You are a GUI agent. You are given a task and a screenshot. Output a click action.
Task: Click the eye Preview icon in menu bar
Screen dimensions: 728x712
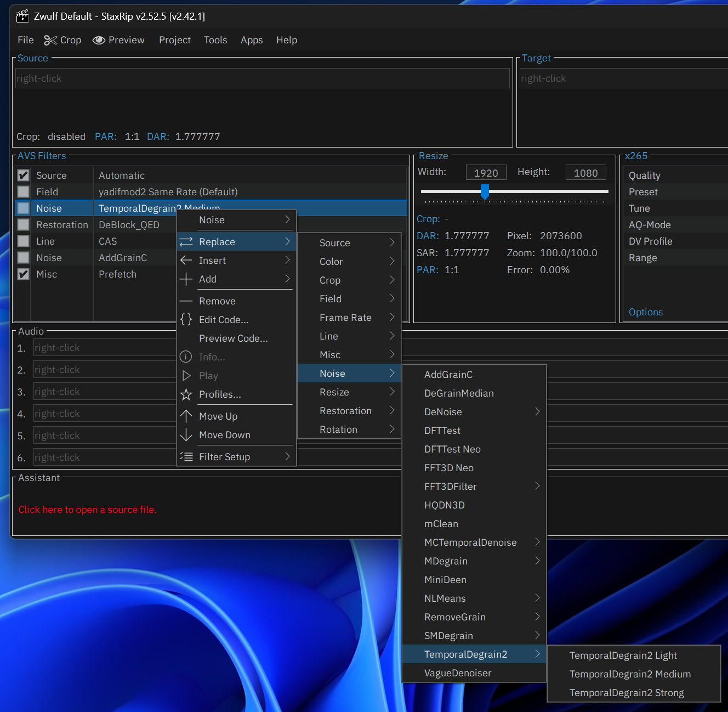coord(99,40)
